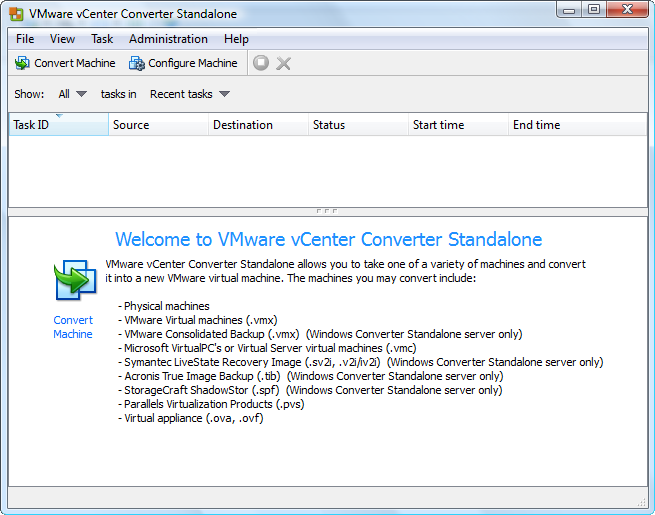Click the 'Virtual appliance (.ova, .ovf)' line
Image resolution: width=655 pixels, height=515 pixels.
pyautogui.click(x=190, y=418)
